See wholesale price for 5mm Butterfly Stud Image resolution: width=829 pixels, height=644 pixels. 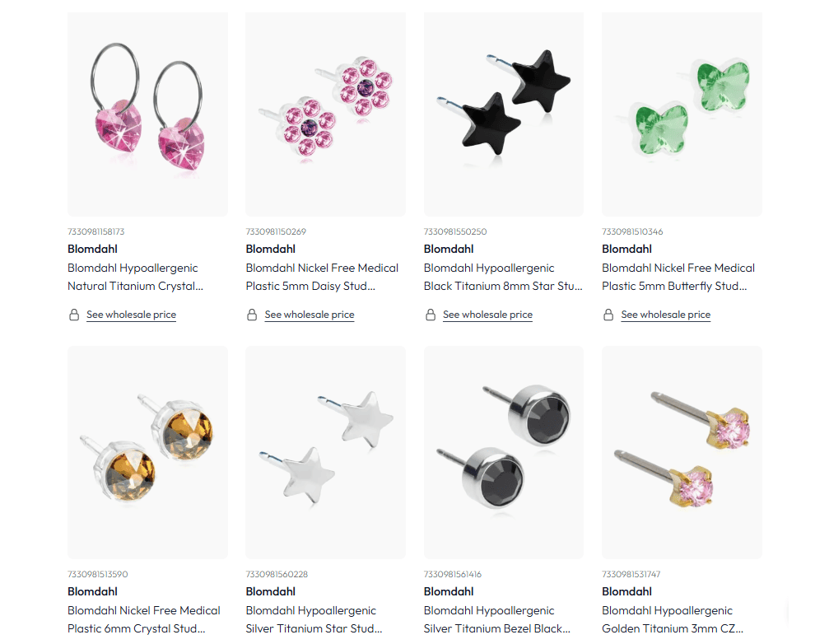[x=666, y=315]
